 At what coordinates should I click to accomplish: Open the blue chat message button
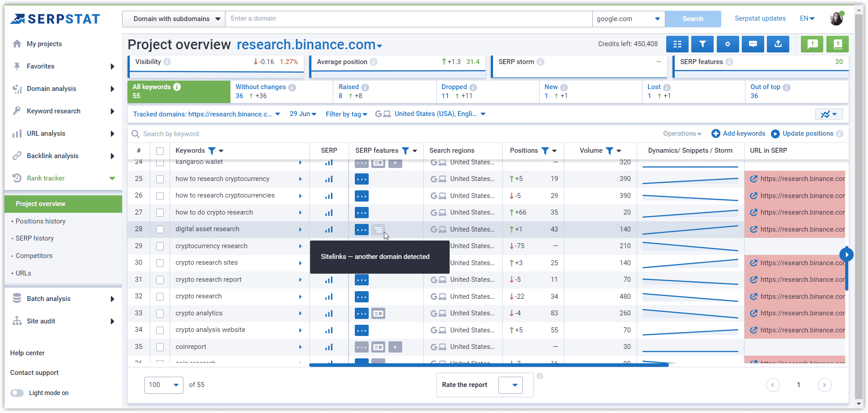[753, 44]
